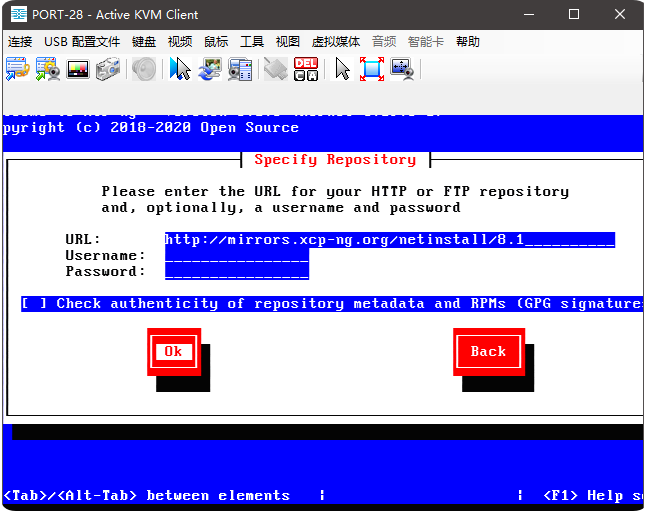The image size is (649, 511).
Task: Open the 视频 menu
Action: tap(180, 42)
